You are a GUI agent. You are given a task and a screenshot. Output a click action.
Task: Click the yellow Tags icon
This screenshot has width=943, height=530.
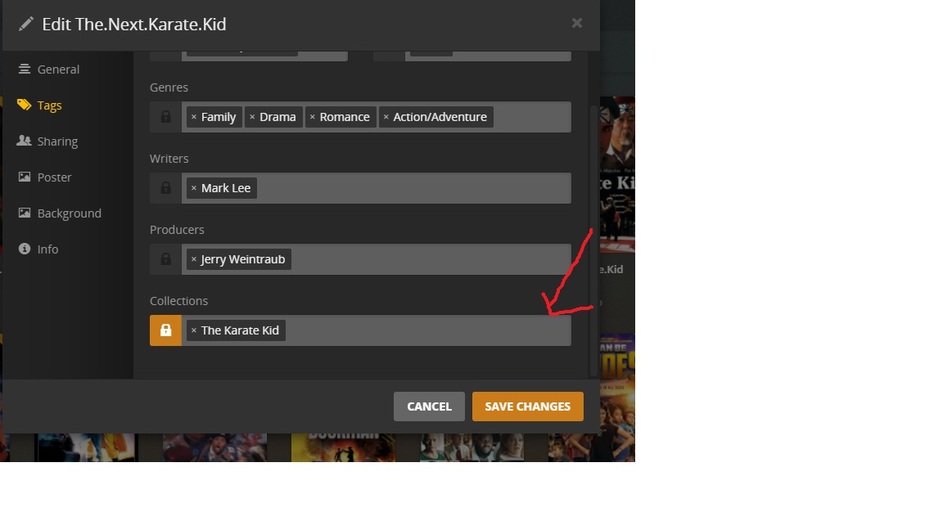tap(24, 105)
